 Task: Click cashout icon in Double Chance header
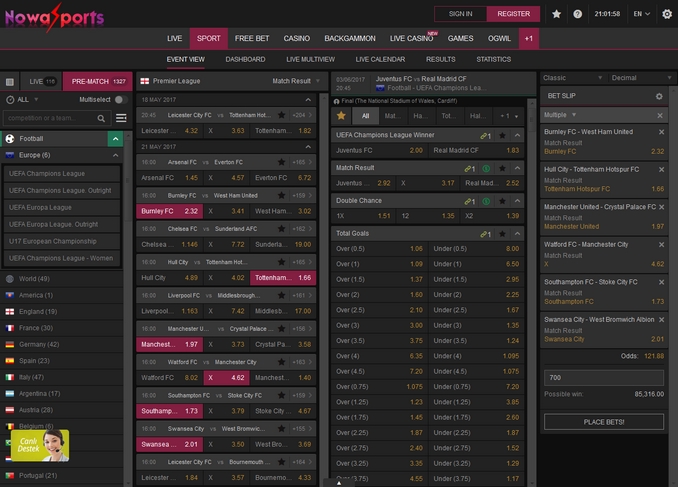click(486, 201)
